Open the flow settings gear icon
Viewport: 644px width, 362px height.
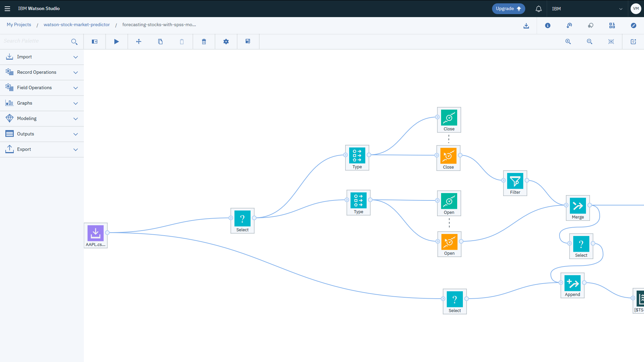(x=226, y=42)
